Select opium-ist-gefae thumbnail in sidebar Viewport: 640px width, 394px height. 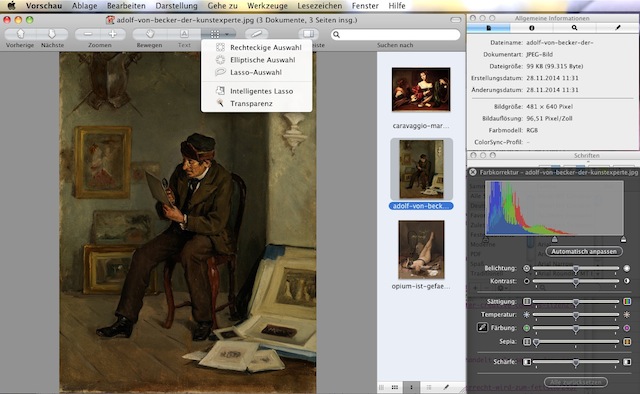point(421,249)
